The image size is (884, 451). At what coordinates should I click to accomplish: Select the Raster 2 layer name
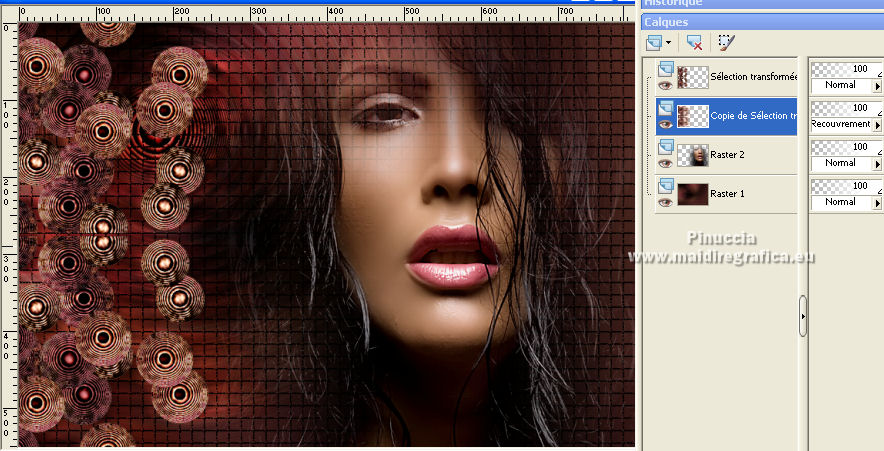727,154
